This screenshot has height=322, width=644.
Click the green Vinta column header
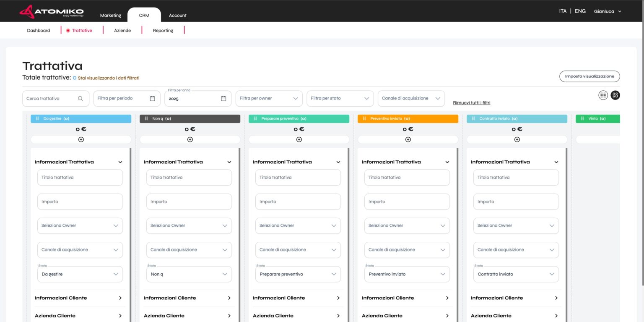tap(597, 119)
